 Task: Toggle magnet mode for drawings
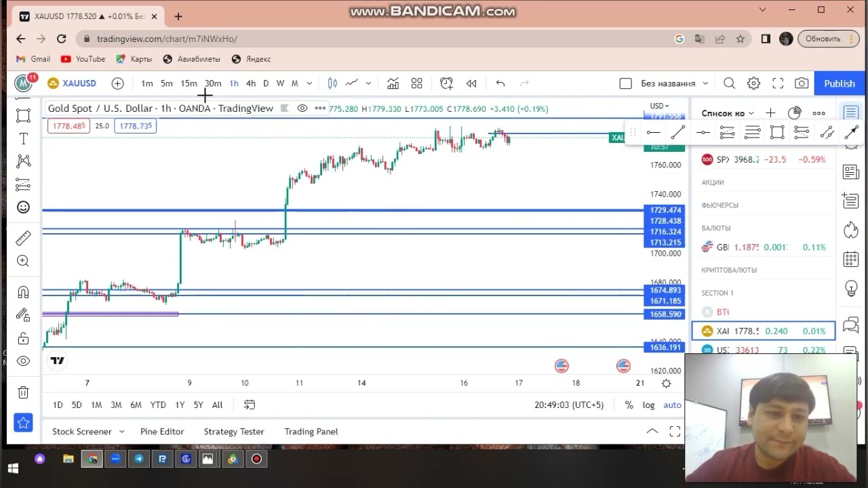coord(23,292)
